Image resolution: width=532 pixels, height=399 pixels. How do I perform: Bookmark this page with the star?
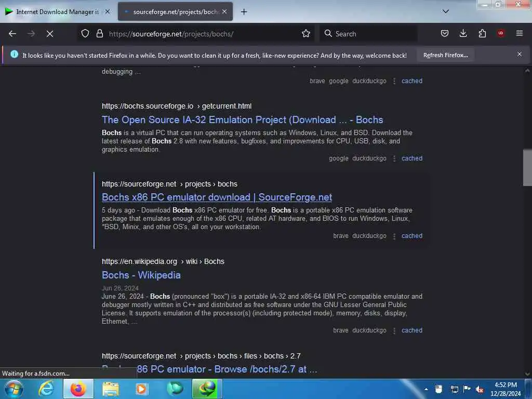pos(306,33)
